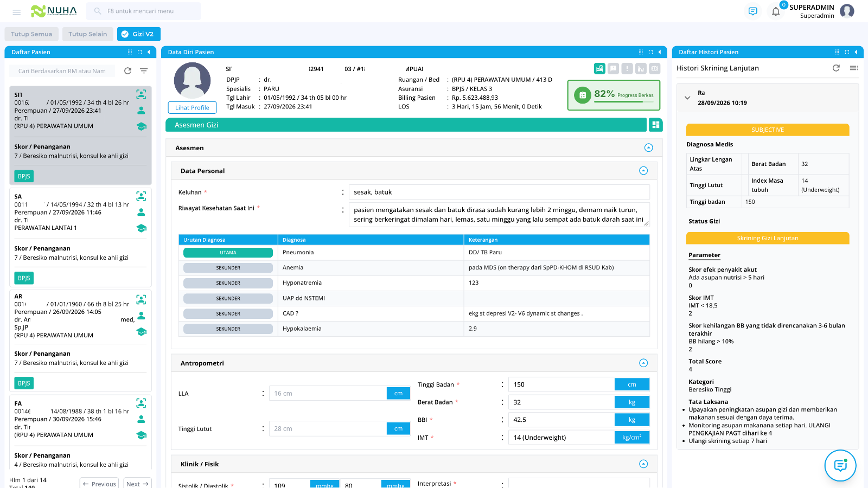Screen dimensions: 868x488
Task: Open the SUPERADMIN user avatar menu
Action: click(847, 11)
